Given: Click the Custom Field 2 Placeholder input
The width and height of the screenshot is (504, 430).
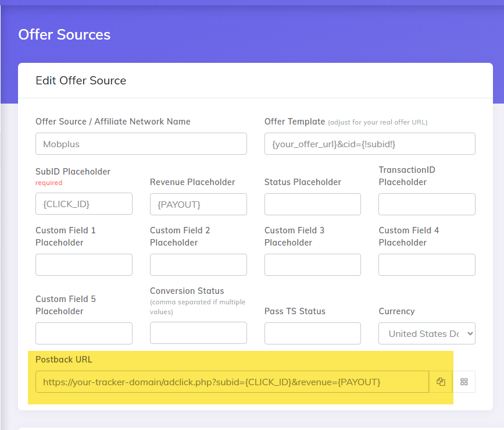Looking at the screenshot, I should click(198, 265).
